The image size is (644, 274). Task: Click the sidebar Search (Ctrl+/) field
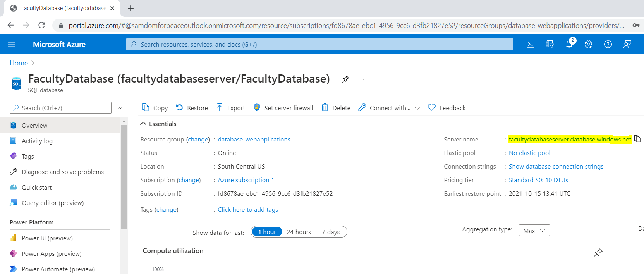pos(60,108)
